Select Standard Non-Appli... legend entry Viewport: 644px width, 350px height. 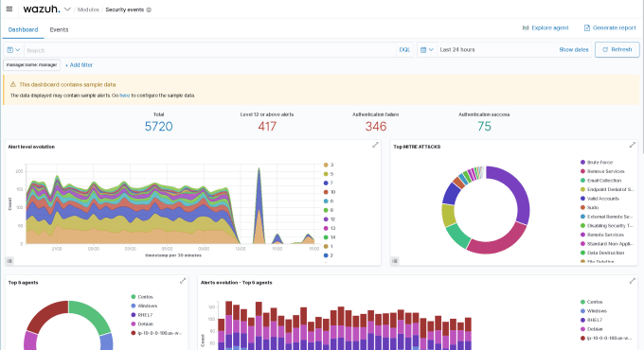607,244
